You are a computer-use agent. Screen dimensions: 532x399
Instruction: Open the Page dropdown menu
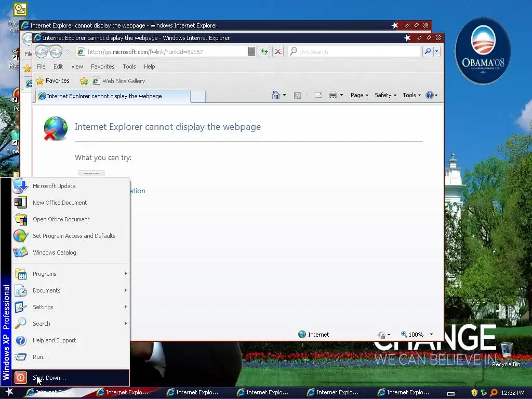click(360, 95)
